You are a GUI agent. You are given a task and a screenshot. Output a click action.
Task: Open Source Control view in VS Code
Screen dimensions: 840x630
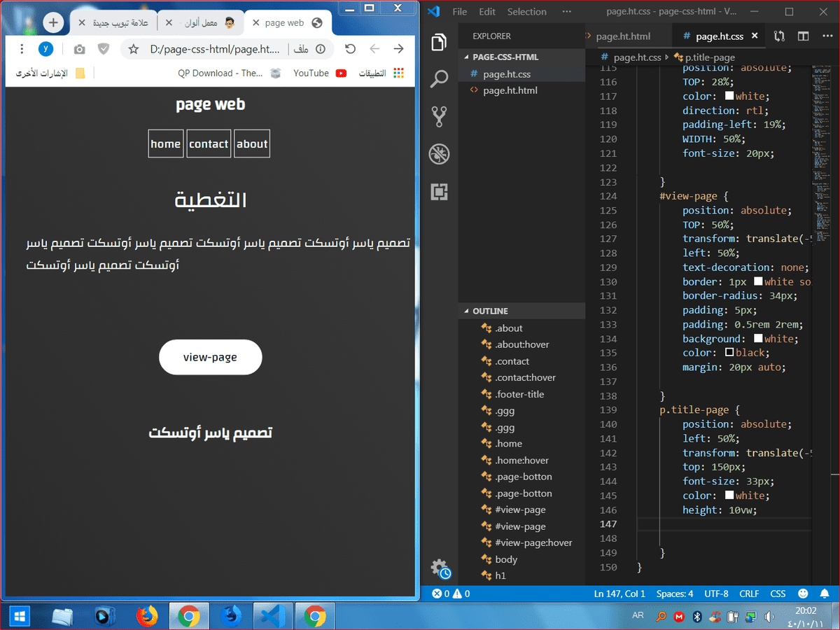[x=439, y=116]
